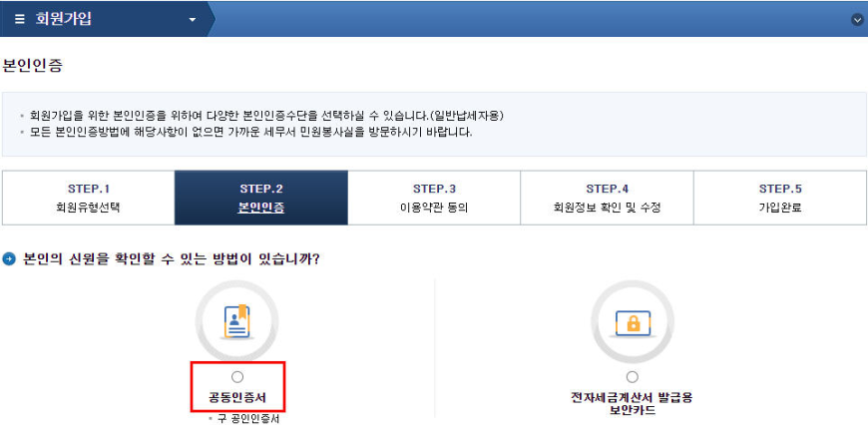Open STEP.3 이용약관 동의 tab
Image resolution: width=868 pixels, height=444 pixels.
coord(434,198)
